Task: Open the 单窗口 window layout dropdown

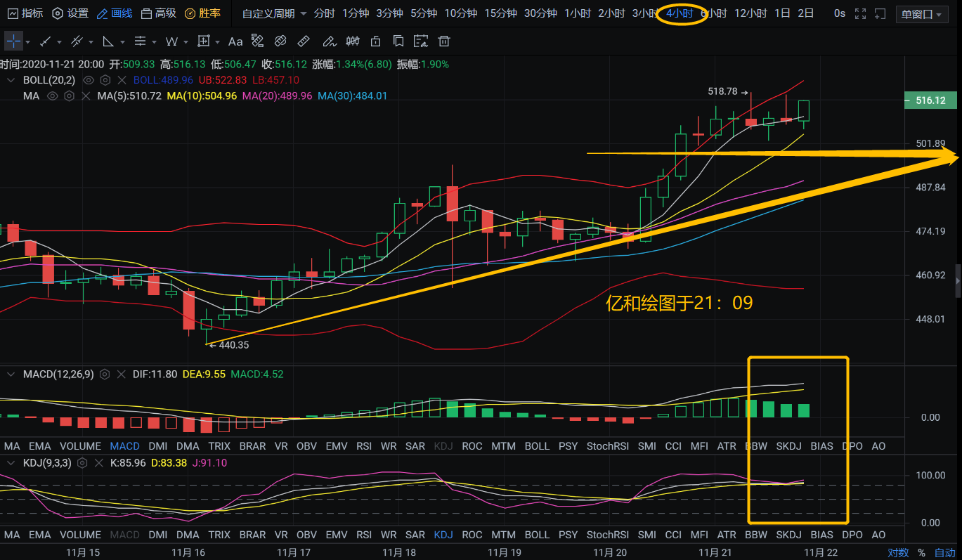Action: click(x=921, y=13)
